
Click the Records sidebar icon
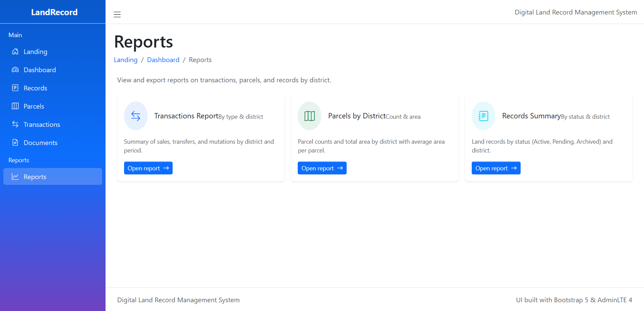[16, 88]
